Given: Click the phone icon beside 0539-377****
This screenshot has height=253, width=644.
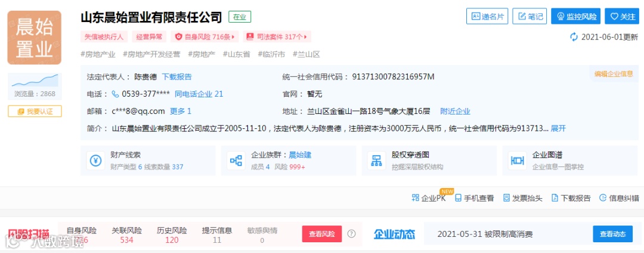Looking at the screenshot, I should [x=116, y=94].
